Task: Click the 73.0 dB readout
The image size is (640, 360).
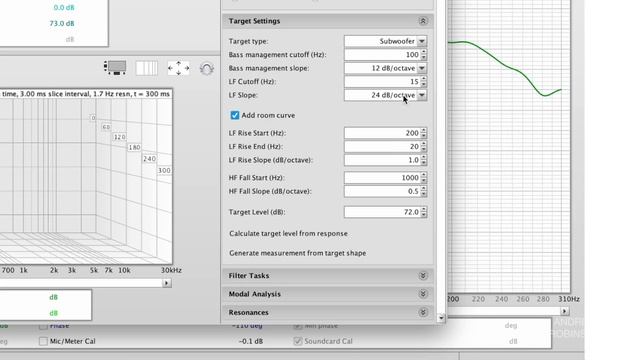Action: (62, 23)
